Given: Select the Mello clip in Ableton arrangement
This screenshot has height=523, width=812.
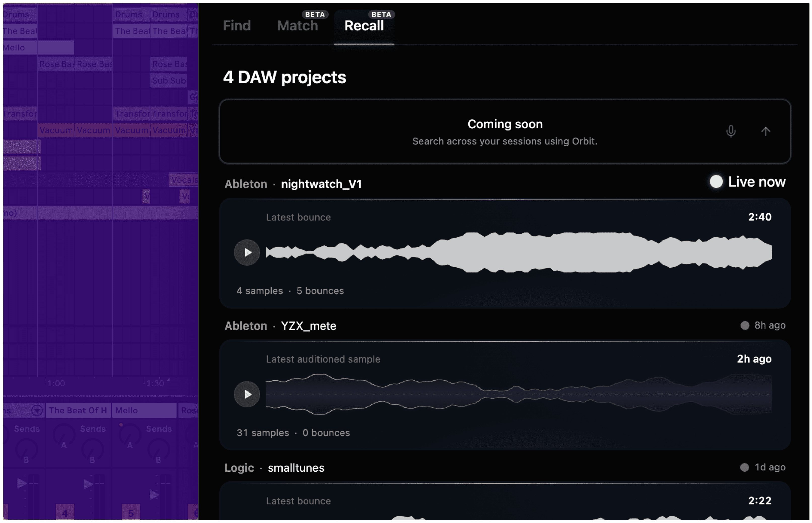Looking at the screenshot, I should click(x=38, y=48).
